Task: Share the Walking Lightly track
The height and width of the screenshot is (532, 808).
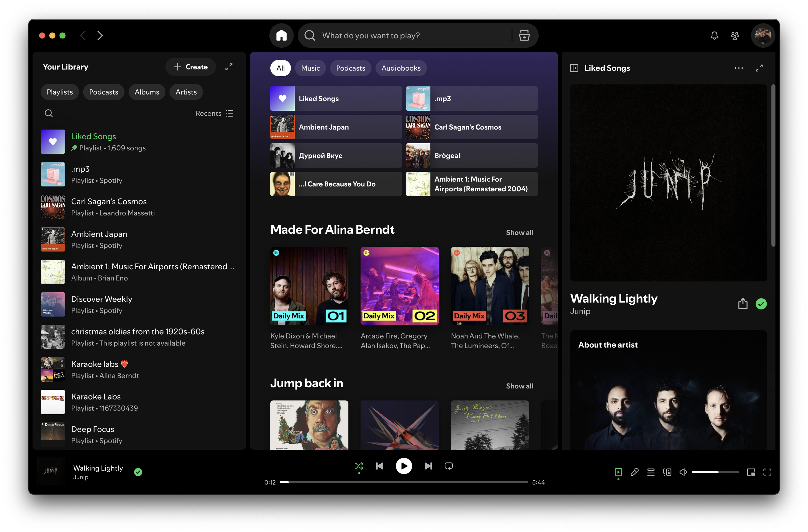Action: [743, 304]
